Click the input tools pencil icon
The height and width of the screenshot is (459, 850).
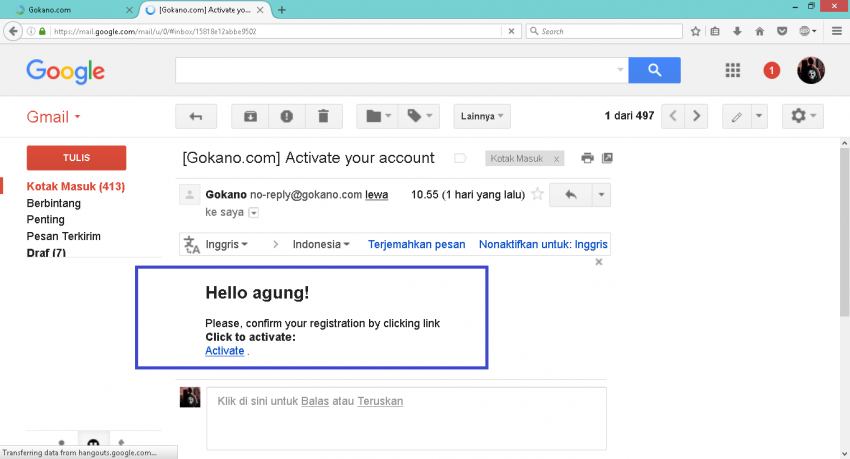pyautogui.click(x=736, y=117)
